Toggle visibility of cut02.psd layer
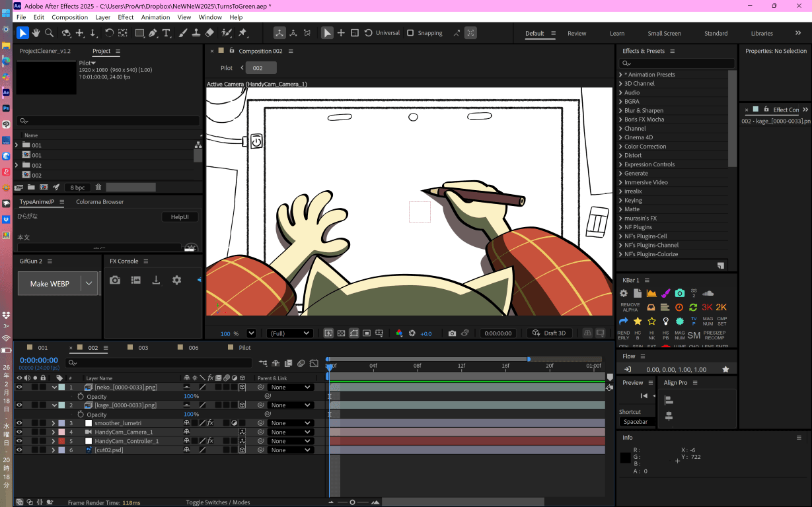This screenshot has width=812, height=507. pyautogui.click(x=19, y=450)
